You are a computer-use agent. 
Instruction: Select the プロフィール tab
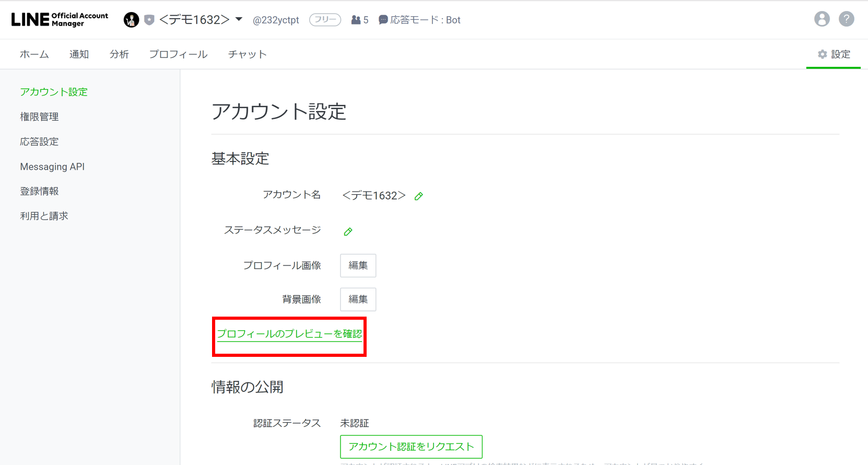(x=178, y=54)
